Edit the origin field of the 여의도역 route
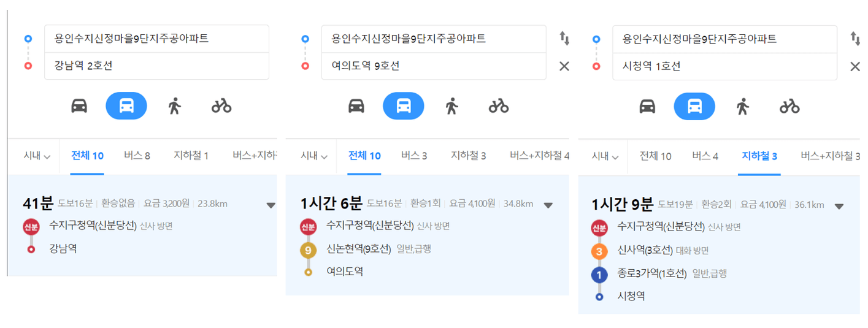 pyautogui.click(x=434, y=39)
